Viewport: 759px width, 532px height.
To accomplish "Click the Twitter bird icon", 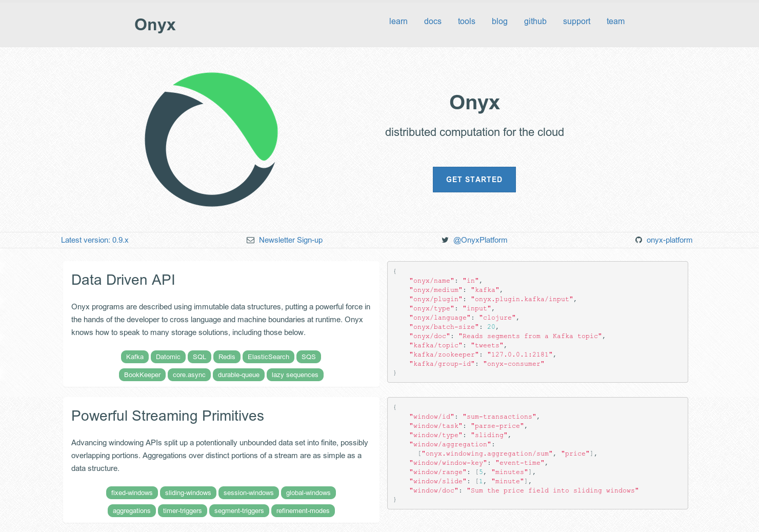I will 445,240.
